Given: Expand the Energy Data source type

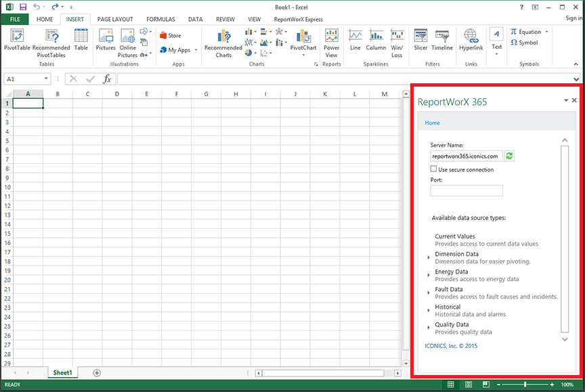Looking at the screenshot, I should (x=429, y=275).
